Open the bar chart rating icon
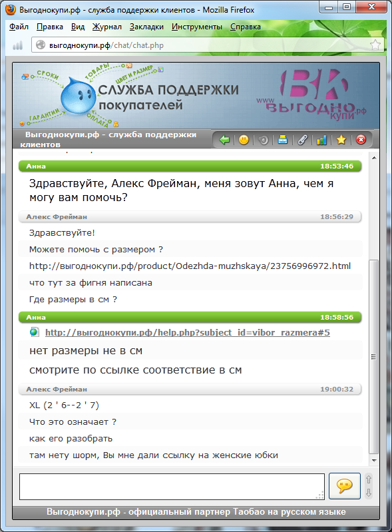The width and height of the screenshot is (392, 532). [321, 140]
